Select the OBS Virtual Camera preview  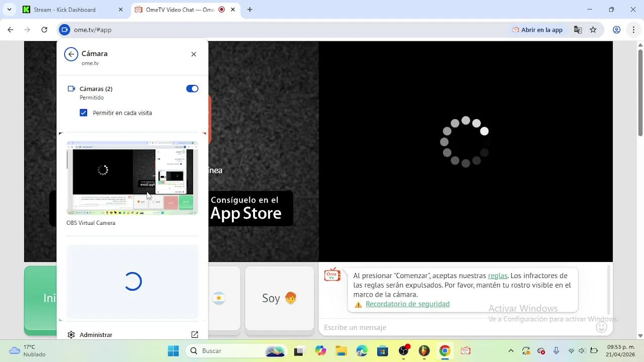pos(132,178)
